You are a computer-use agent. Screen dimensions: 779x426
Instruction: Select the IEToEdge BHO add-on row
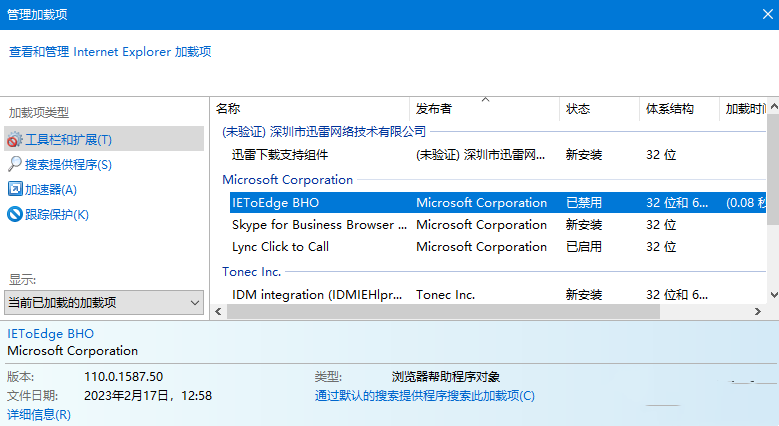(318, 203)
